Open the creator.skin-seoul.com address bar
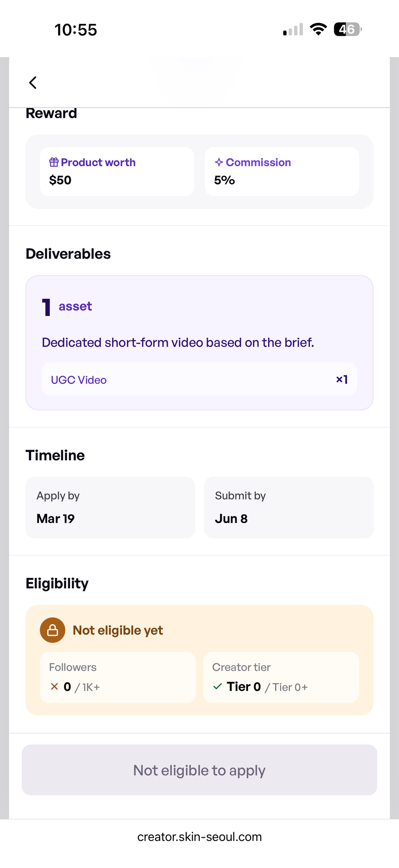Viewport: 399px width, 868px height. (199, 837)
